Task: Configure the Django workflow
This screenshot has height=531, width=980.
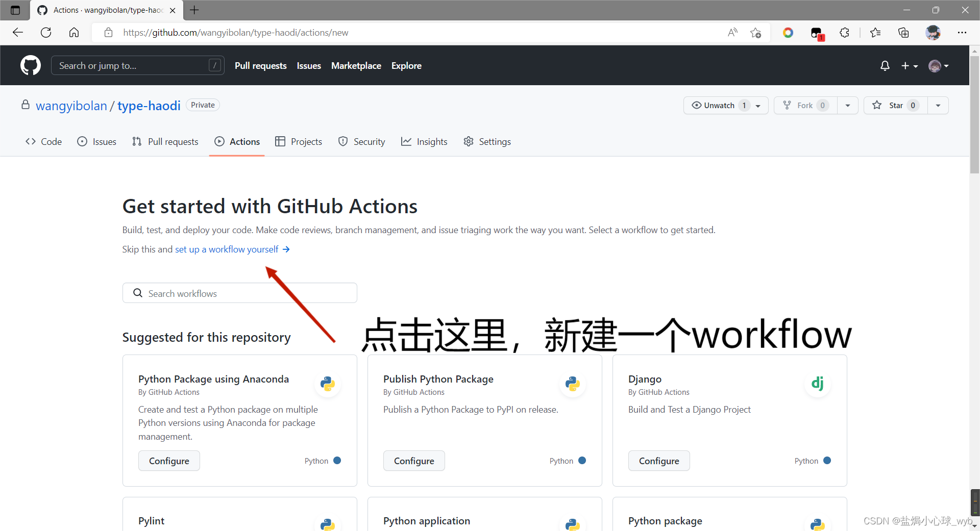Action: click(659, 461)
